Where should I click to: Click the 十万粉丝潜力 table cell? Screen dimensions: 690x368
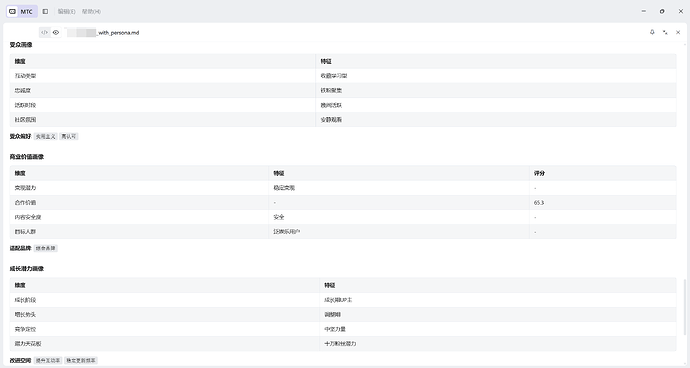(498, 343)
